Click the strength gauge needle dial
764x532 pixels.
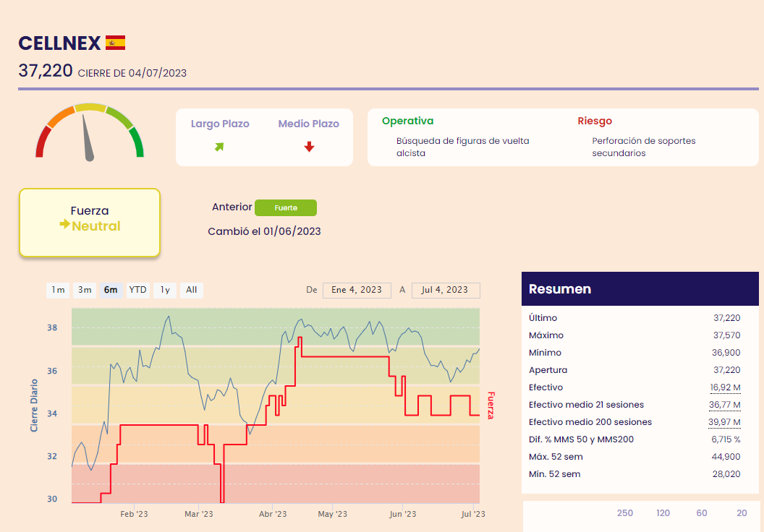pyautogui.click(x=90, y=132)
